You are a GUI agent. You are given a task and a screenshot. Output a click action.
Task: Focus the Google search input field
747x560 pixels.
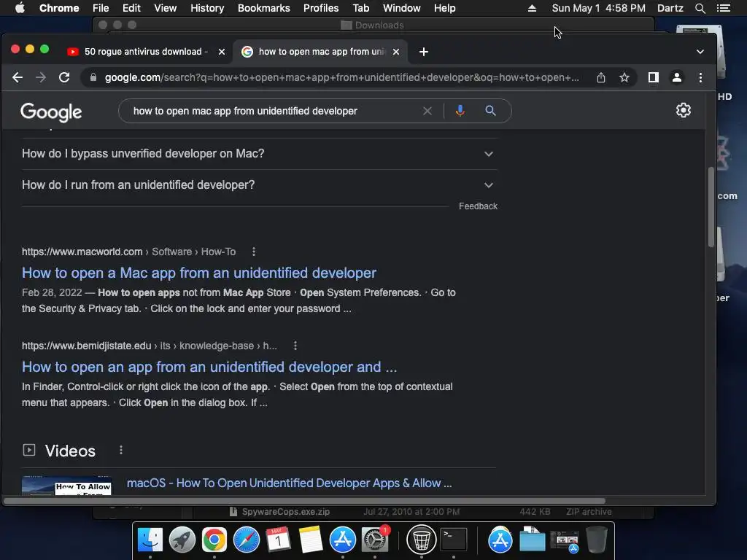[x=274, y=111]
